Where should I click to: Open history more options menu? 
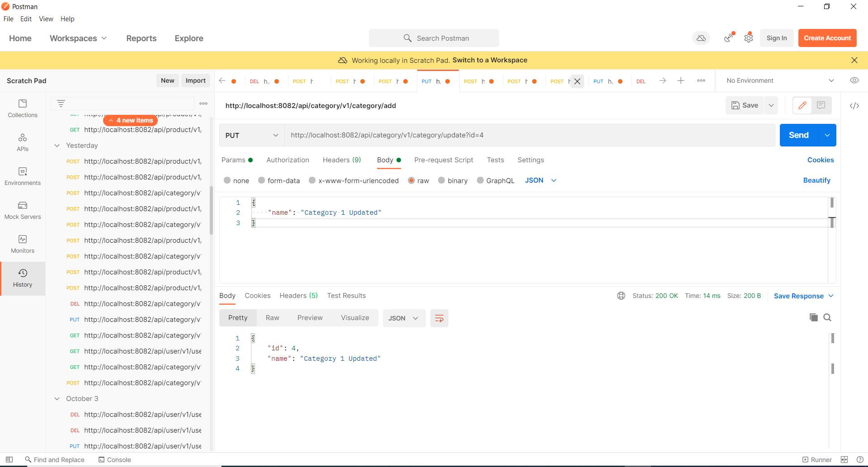click(x=203, y=104)
